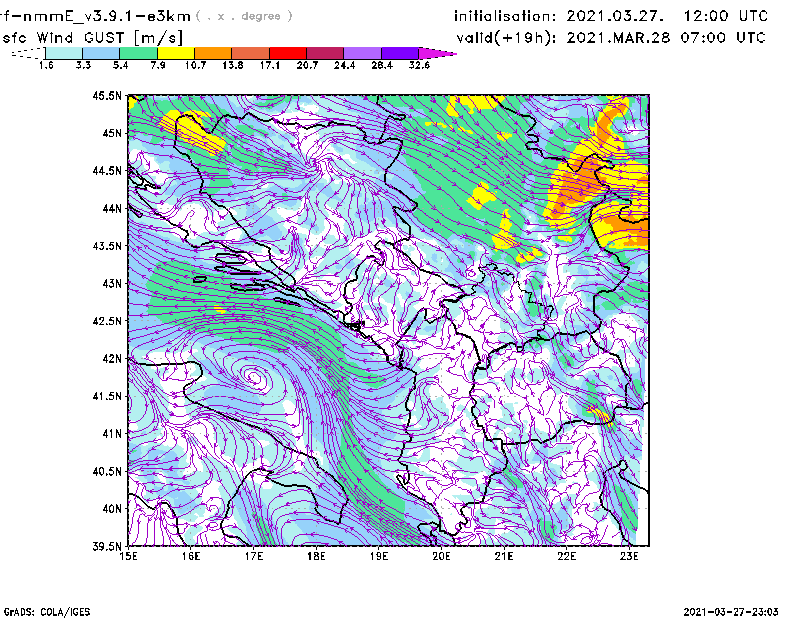Pick the bright red 17.1–20.7 legend swatch
This screenshot has height=618, width=800.
288,53
